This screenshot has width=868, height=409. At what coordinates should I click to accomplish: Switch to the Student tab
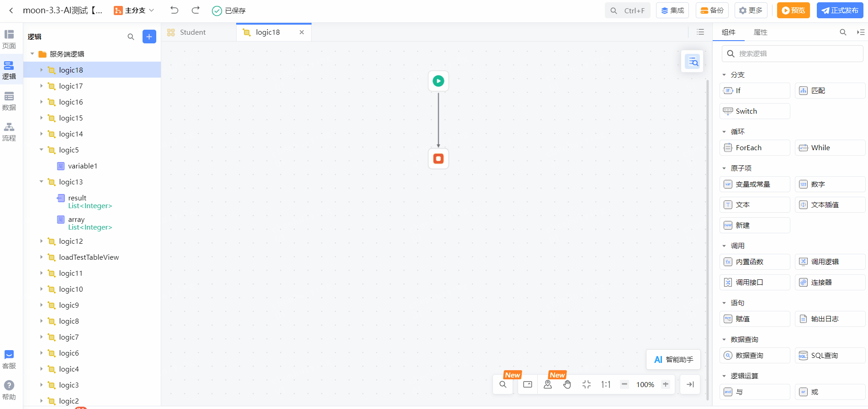coord(199,32)
